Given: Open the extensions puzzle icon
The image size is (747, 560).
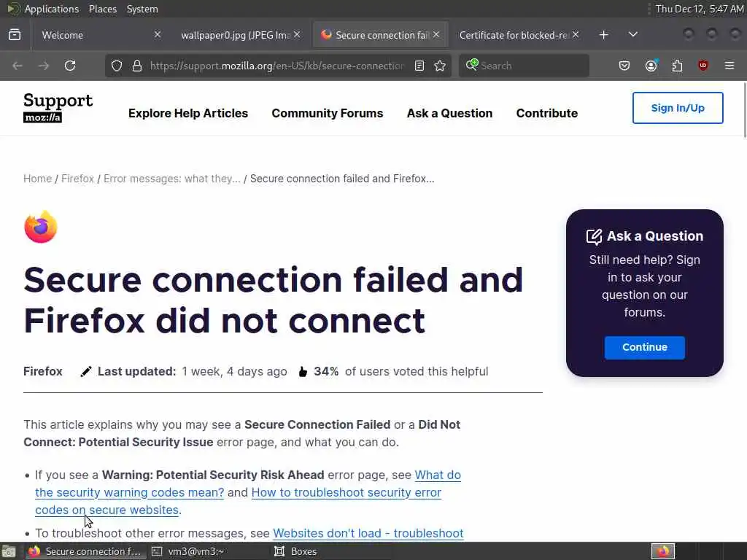Looking at the screenshot, I should (677, 66).
